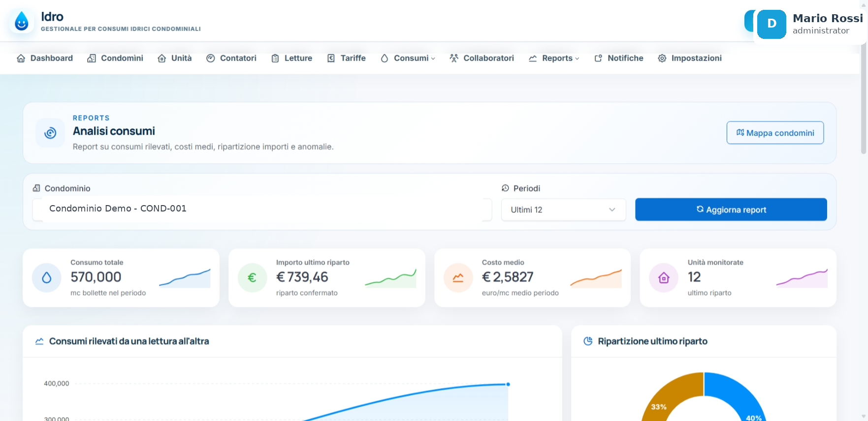Image resolution: width=868 pixels, height=421 pixels.
Task: Click the Aggiorna report button
Action: coord(731,210)
